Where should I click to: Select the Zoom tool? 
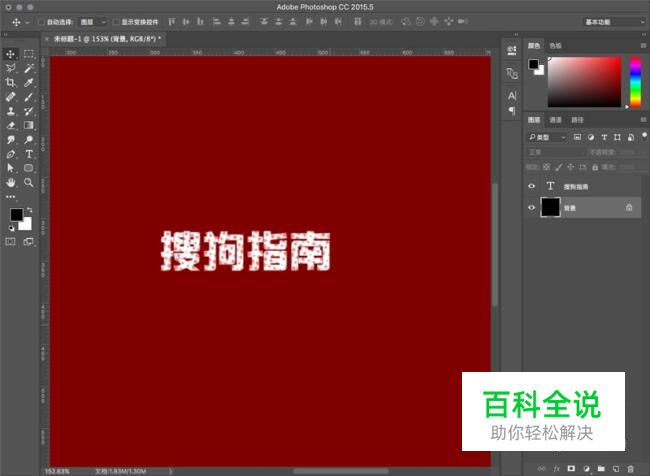pyautogui.click(x=29, y=182)
